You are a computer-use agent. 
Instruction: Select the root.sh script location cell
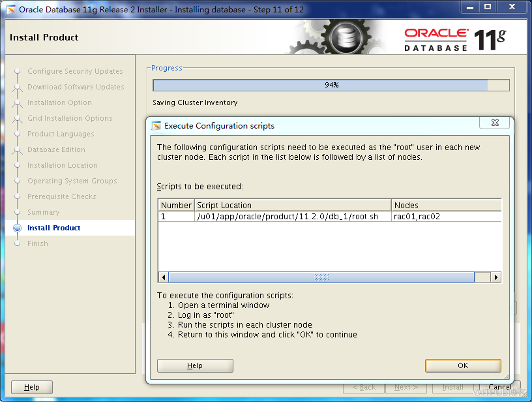[293, 217]
